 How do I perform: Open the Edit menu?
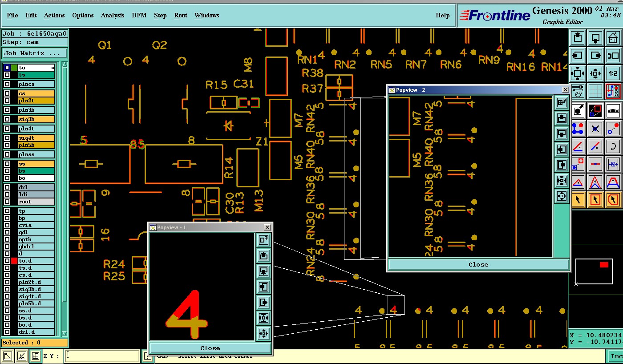pos(31,15)
